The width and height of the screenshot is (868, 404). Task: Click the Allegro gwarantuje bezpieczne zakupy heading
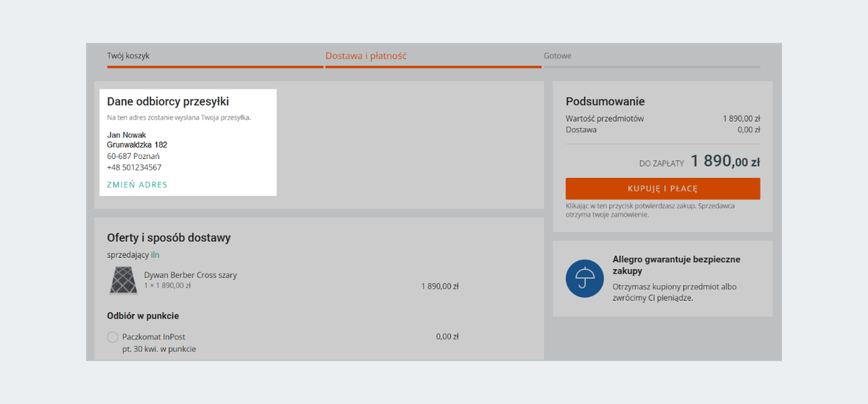click(676, 265)
